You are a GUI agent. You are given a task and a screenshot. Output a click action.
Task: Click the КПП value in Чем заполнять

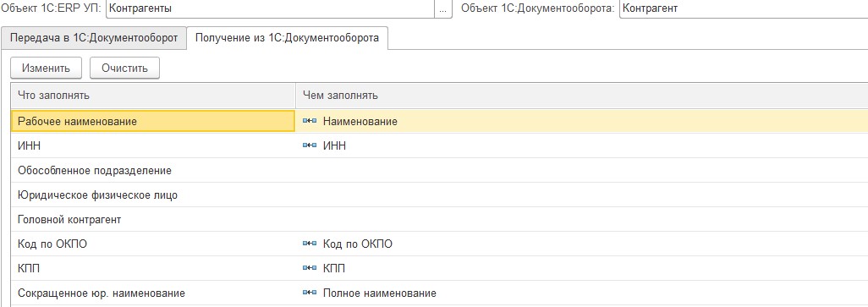(334, 268)
